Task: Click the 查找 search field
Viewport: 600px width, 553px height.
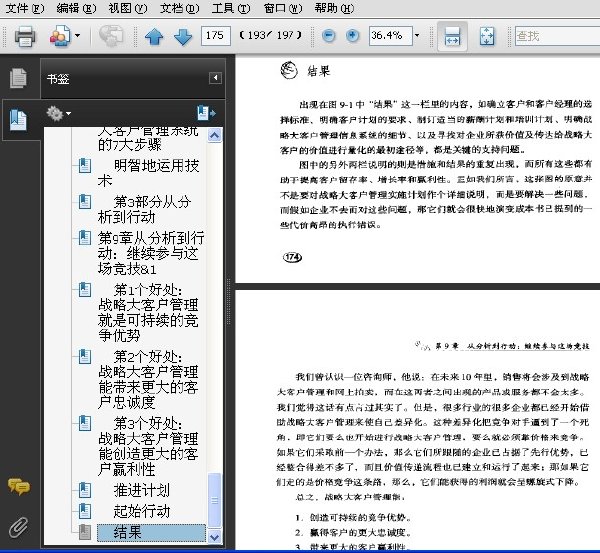Action: 557,36
